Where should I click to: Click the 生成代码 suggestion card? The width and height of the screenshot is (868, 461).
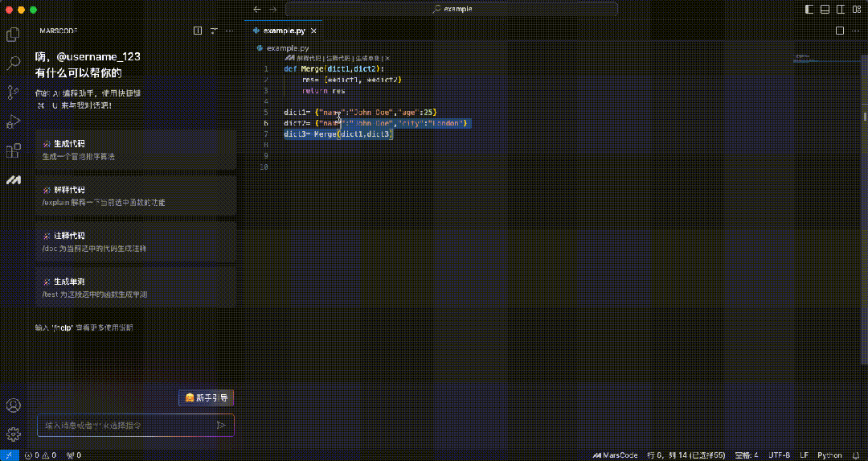(x=135, y=150)
